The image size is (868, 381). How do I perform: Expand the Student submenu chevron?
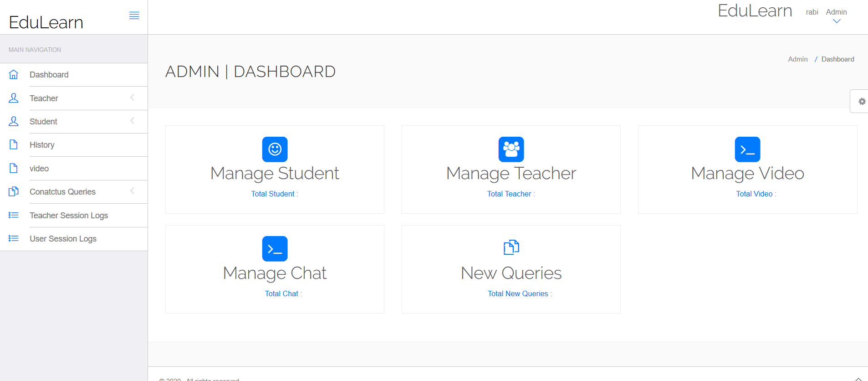point(132,121)
